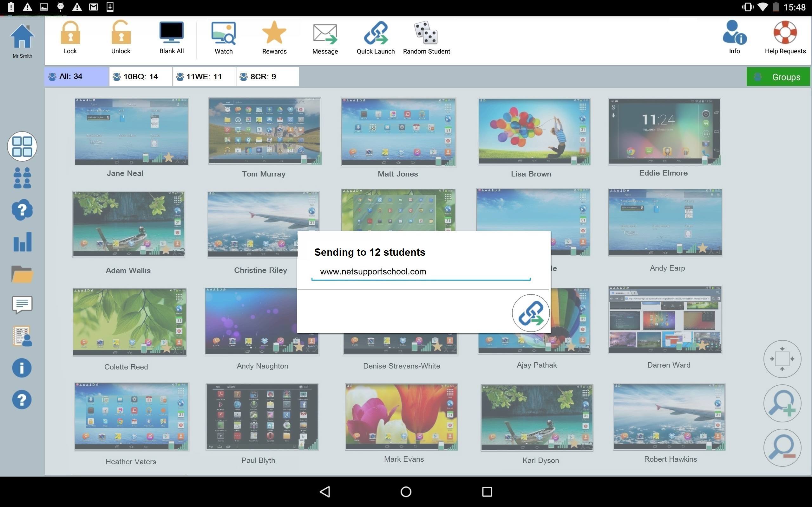Open the Watch tool
Viewport: 812px width, 507px height.
(224, 34)
